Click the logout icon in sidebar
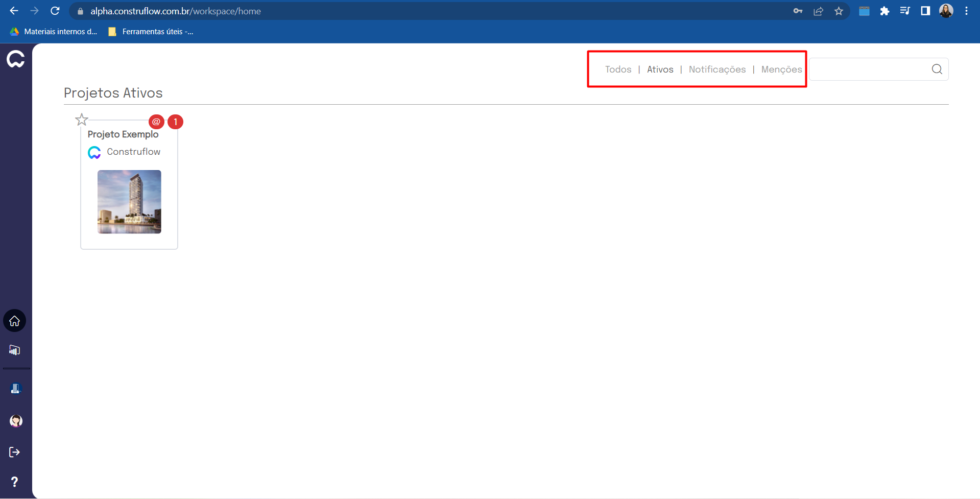The image size is (980, 499). pos(15,452)
